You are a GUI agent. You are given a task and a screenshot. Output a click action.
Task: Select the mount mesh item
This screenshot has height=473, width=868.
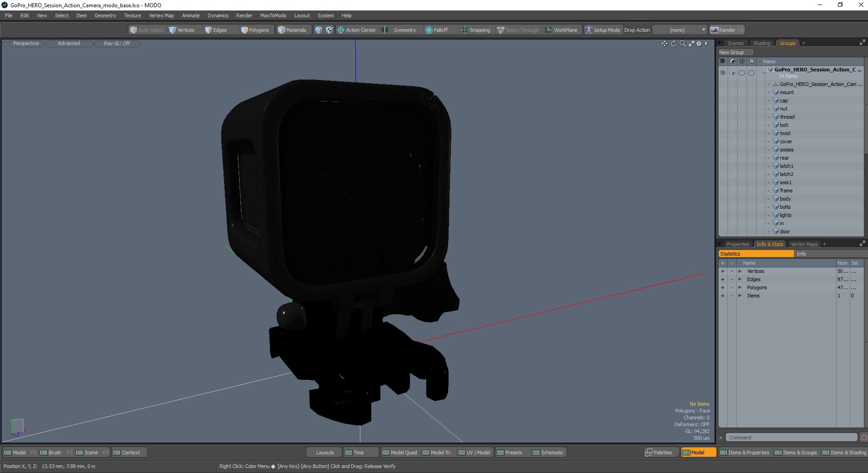(x=786, y=92)
